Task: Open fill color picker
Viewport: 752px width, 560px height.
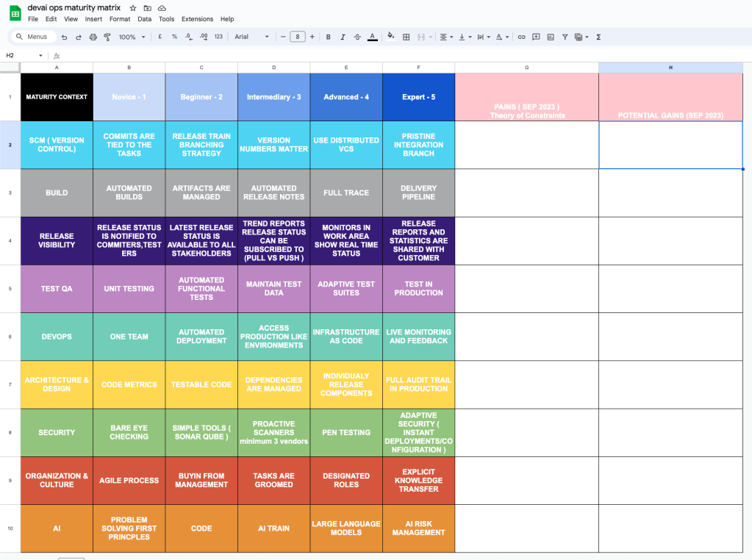Action: [x=391, y=37]
